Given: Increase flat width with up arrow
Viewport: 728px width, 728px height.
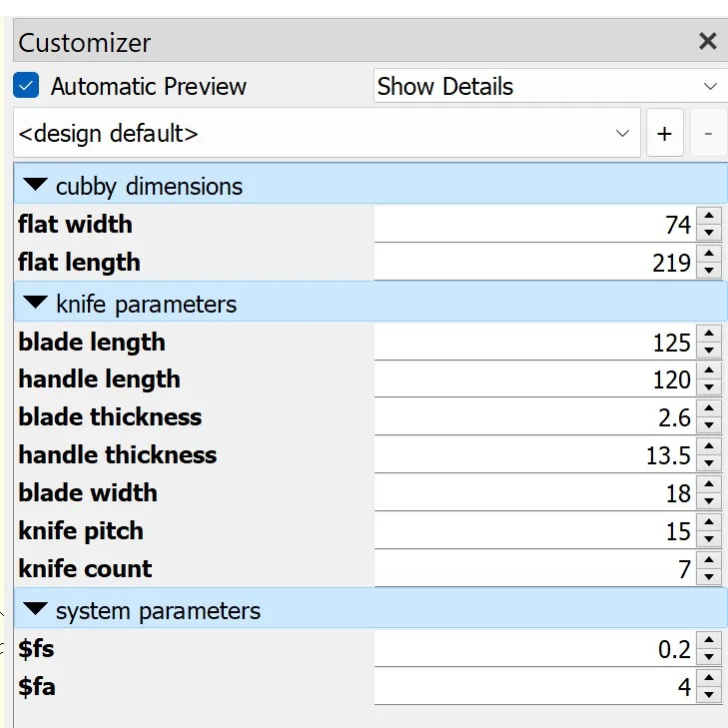Looking at the screenshot, I should point(709,217).
